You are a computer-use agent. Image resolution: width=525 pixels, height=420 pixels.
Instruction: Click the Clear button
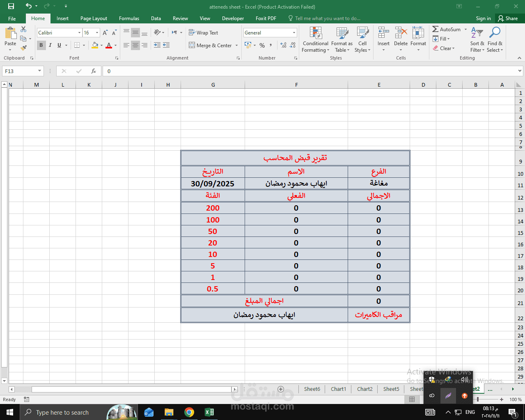[443, 48]
